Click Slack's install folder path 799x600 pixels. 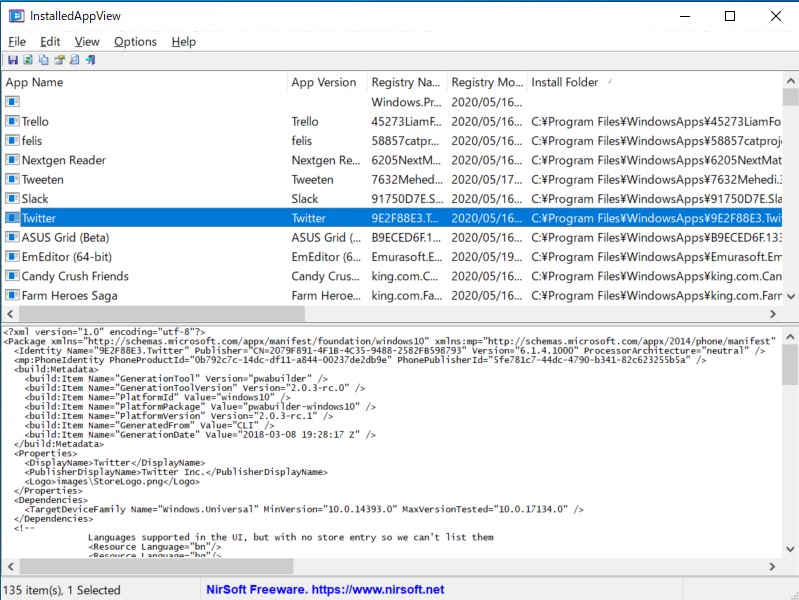coord(656,199)
